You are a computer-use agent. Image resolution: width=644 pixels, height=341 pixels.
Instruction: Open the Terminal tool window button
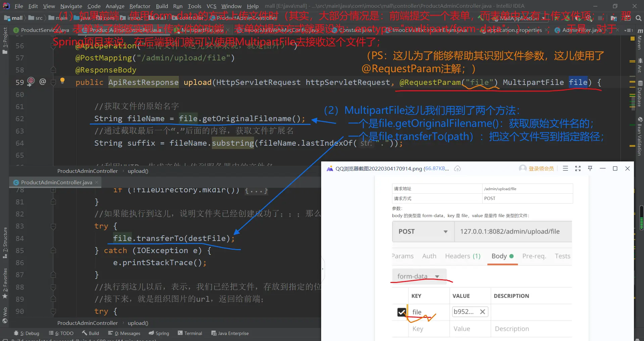(x=190, y=333)
